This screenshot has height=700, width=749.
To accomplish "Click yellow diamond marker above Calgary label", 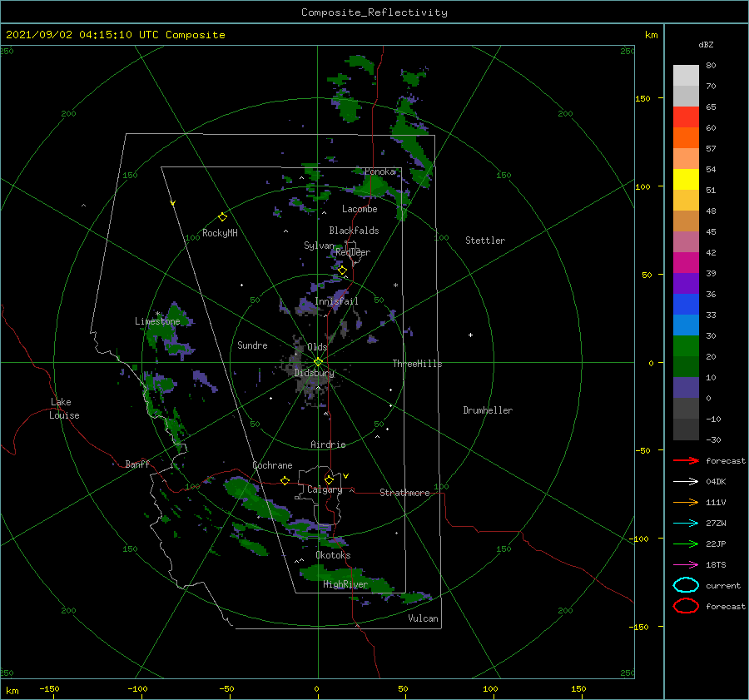I will (329, 479).
